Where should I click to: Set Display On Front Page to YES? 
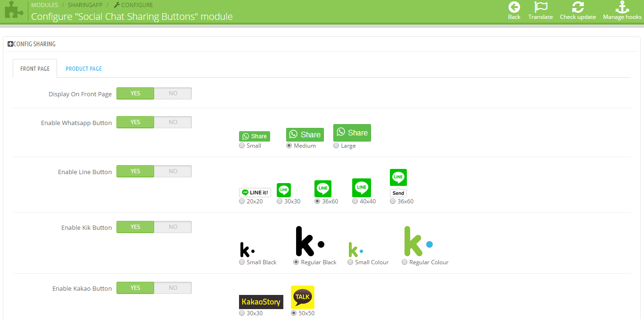pos(135,93)
